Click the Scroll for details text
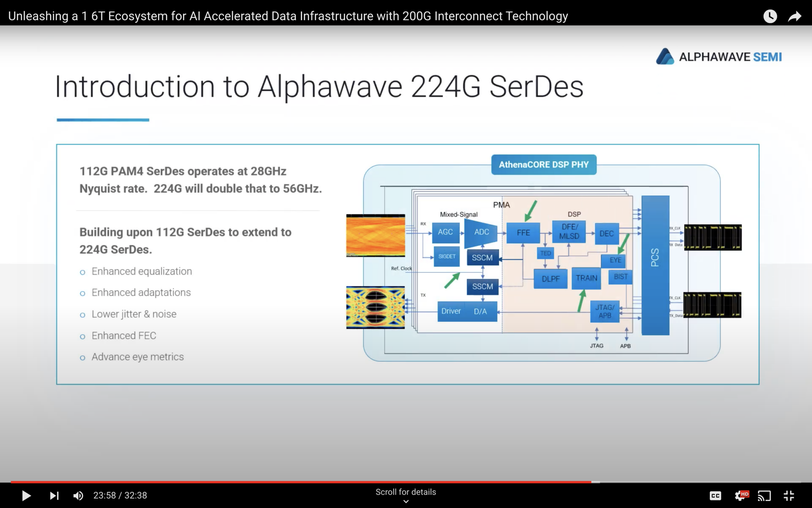Screen dimensions: 812x508 click(x=406, y=492)
